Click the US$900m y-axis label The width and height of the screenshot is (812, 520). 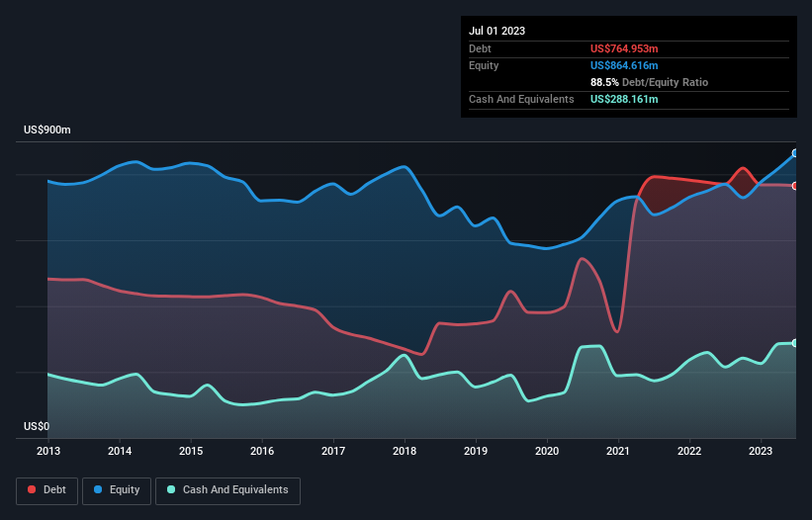47,130
